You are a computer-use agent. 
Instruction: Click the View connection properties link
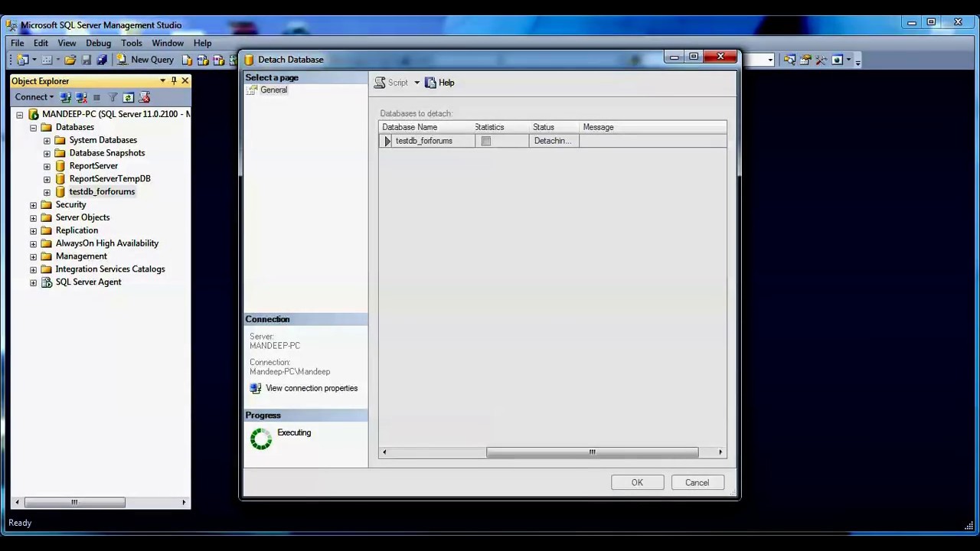[x=312, y=389]
